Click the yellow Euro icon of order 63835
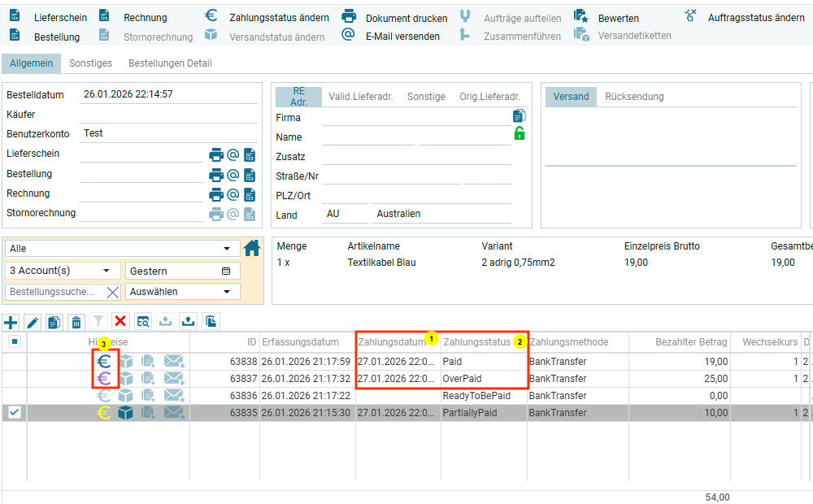Image resolution: width=813 pixels, height=504 pixels. 104,413
